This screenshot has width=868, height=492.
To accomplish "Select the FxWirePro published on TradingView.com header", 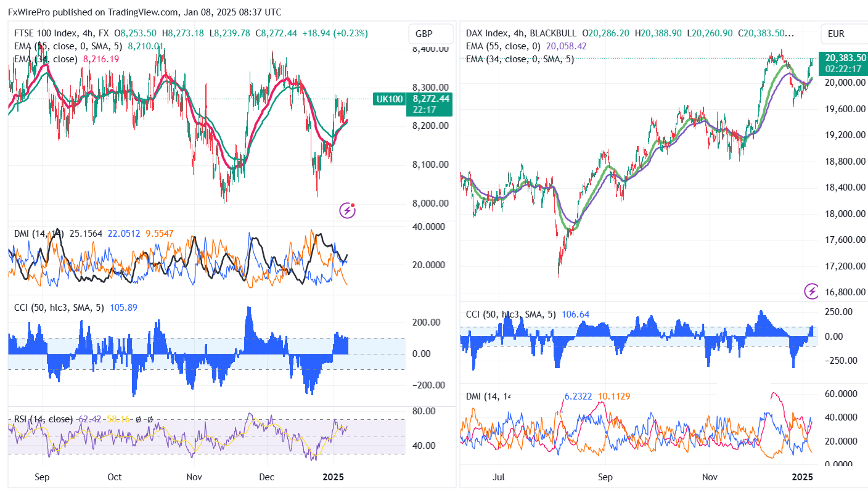I will pos(145,12).
